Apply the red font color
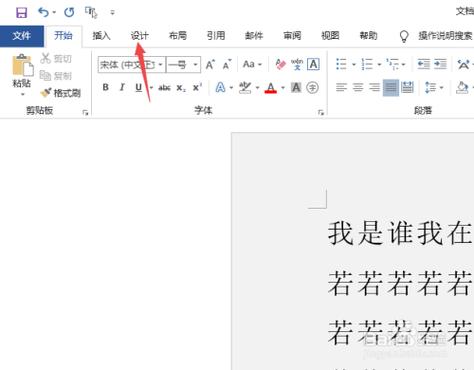474x370 pixels. pyautogui.click(x=271, y=88)
